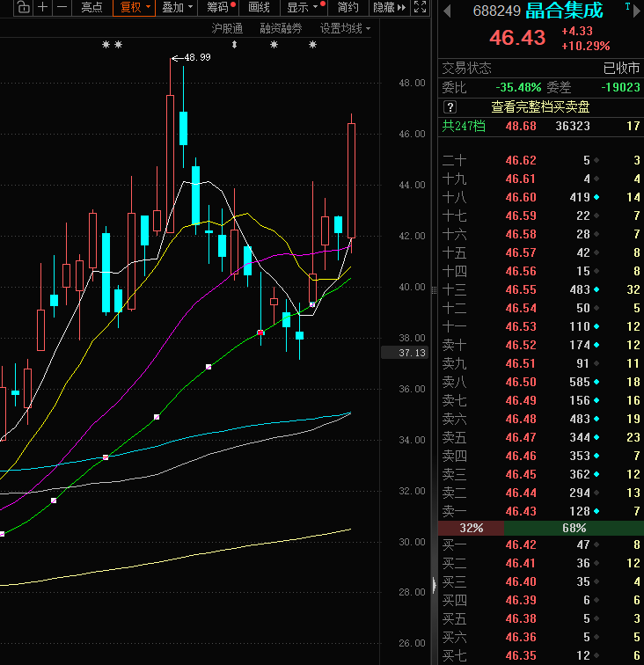Select the 买二 row price 46.41
644x665 pixels.
click(x=521, y=563)
